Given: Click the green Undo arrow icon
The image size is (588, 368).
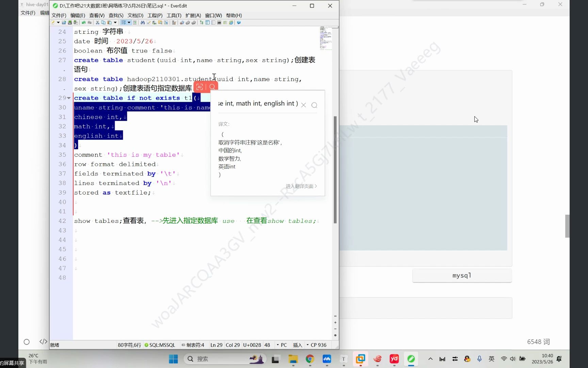Looking at the screenshot, I should (x=84, y=22).
